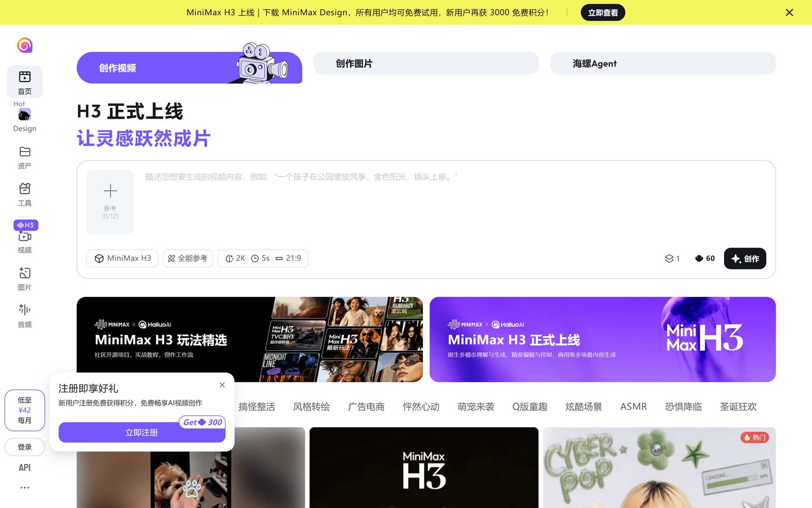Select the 创作视频 tab

point(189,68)
